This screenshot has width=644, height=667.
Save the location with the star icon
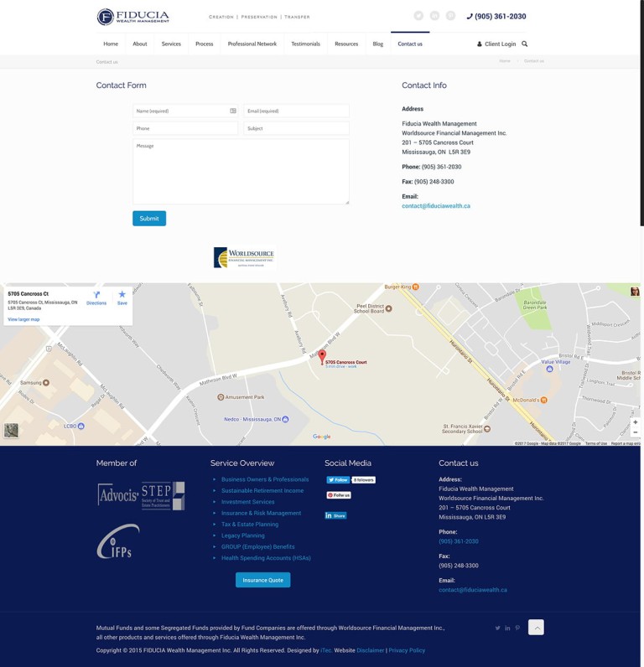click(x=122, y=298)
